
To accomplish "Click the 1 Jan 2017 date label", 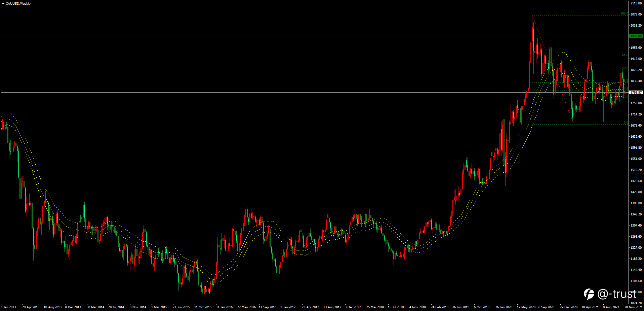I will pos(288,307).
